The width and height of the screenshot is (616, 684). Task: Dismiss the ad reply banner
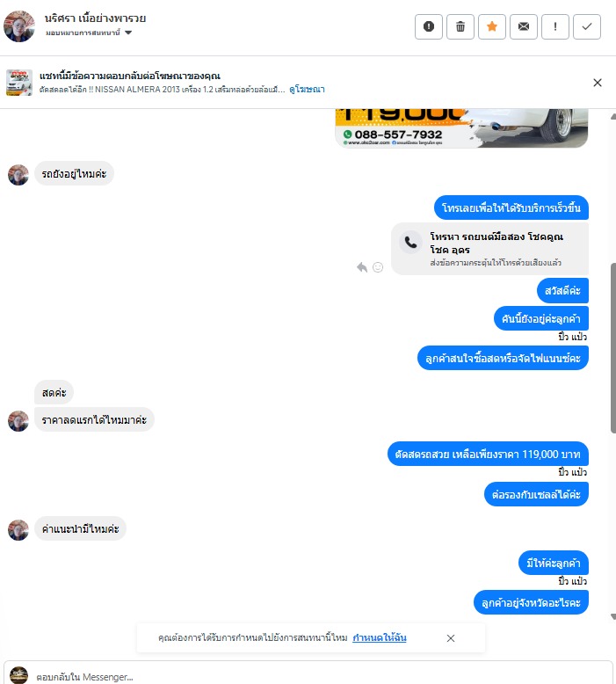pos(598,83)
